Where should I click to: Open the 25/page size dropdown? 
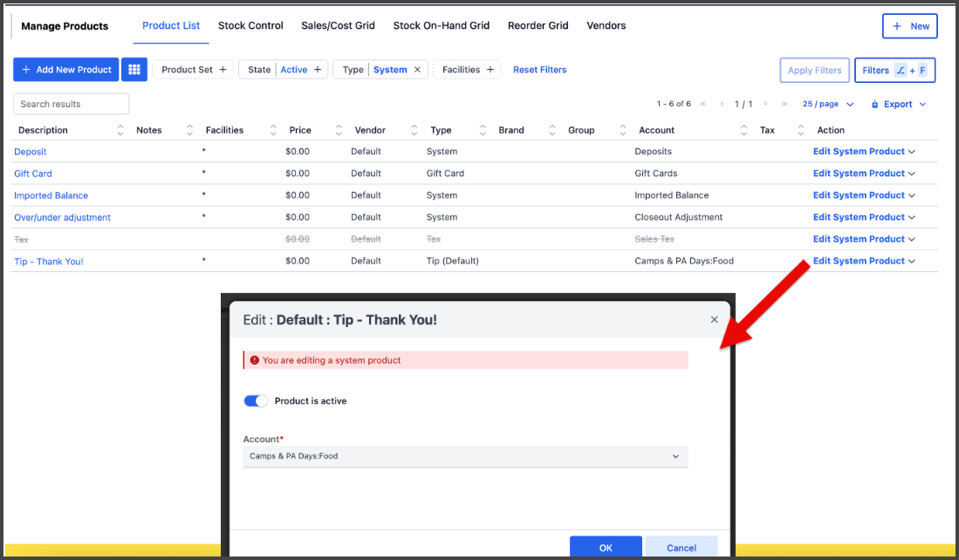(827, 104)
